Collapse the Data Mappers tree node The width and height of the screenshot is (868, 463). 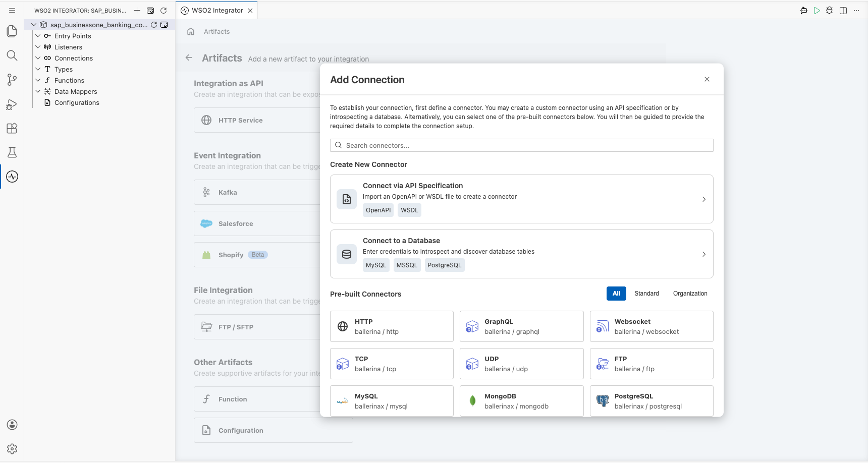38,91
